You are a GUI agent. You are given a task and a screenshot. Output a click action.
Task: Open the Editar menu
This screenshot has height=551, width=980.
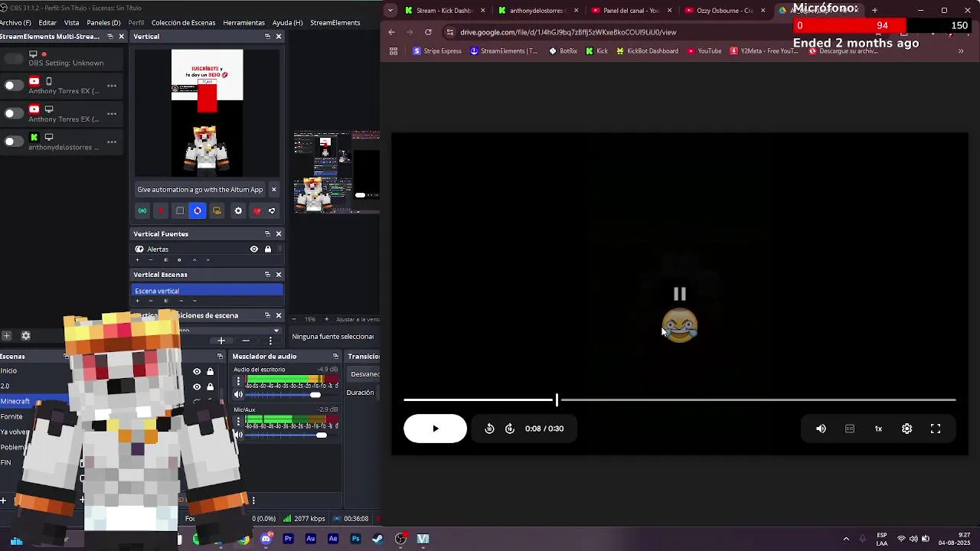[x=47, y=23]
